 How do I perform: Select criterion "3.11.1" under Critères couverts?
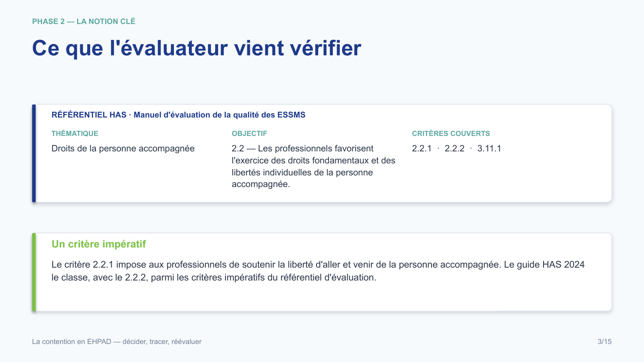point(489,148)
